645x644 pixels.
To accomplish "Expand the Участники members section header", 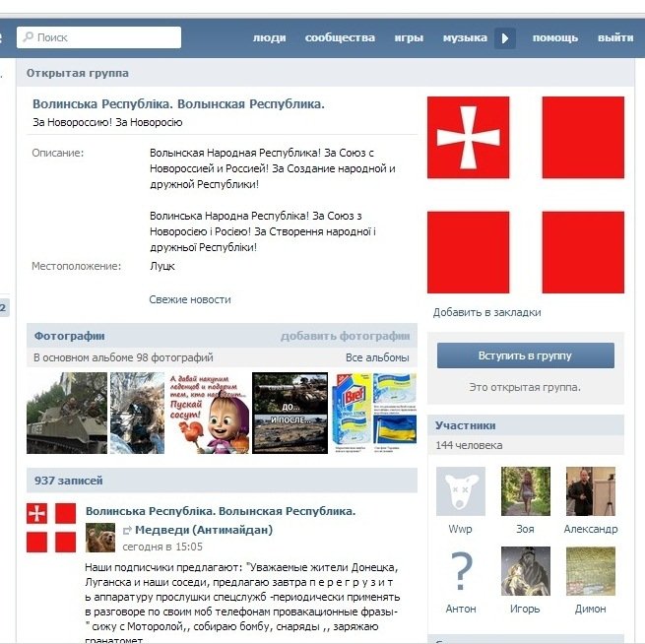I will 466,425.
